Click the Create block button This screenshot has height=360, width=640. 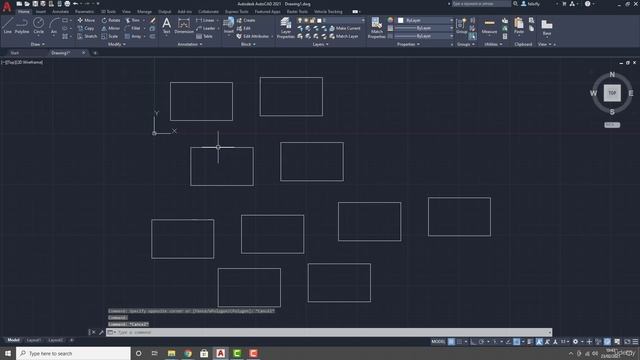[246, 20]
